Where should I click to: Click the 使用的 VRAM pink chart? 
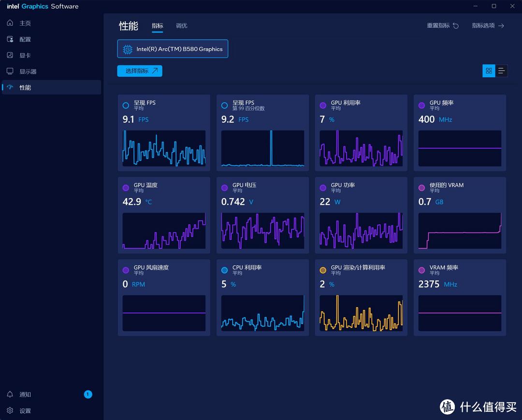(460, 231)
